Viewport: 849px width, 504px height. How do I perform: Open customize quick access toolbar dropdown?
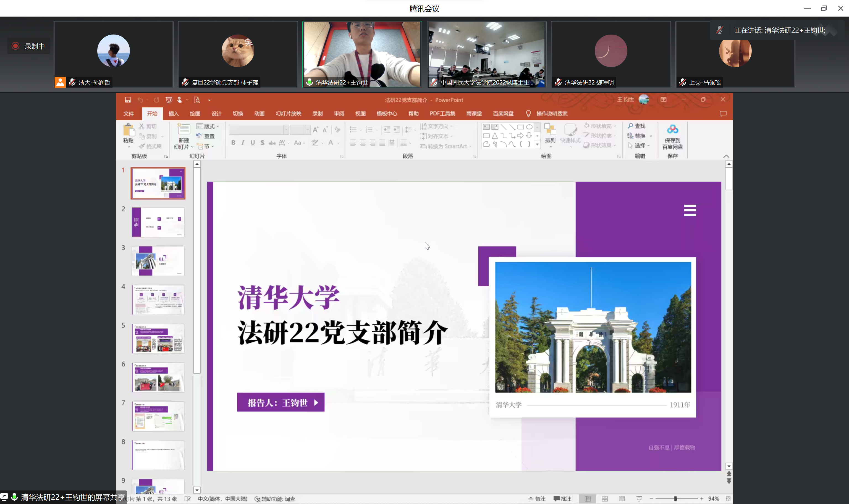[x=209, y=100]
